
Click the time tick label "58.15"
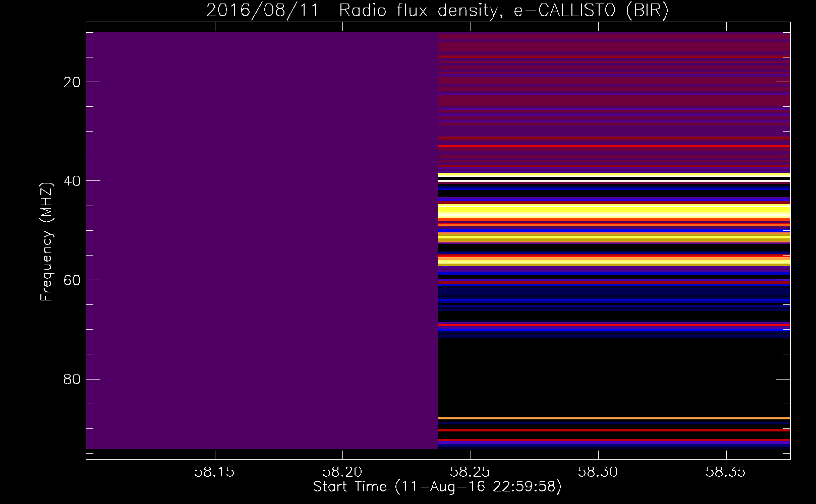pyautogui.click(x=214, y=472)
